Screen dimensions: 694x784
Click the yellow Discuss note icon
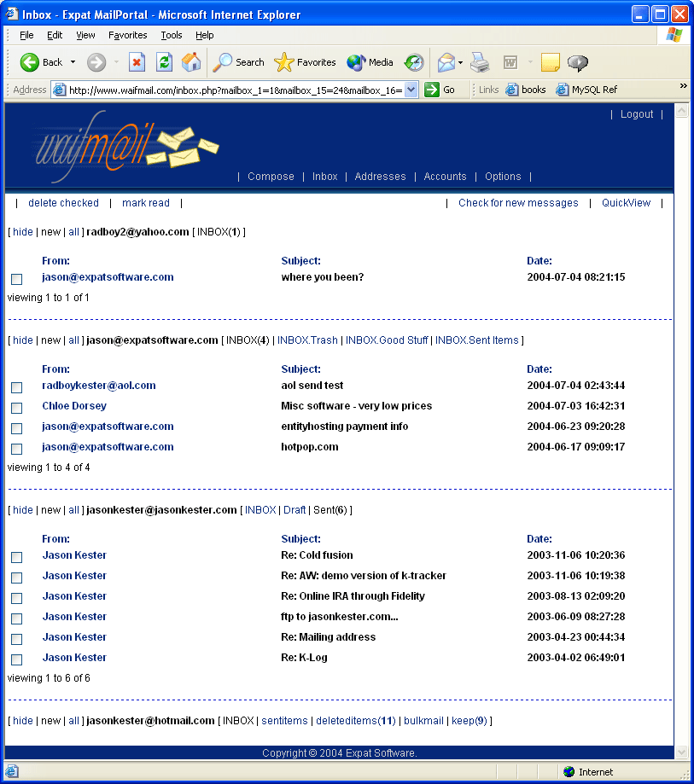[550, 62]
